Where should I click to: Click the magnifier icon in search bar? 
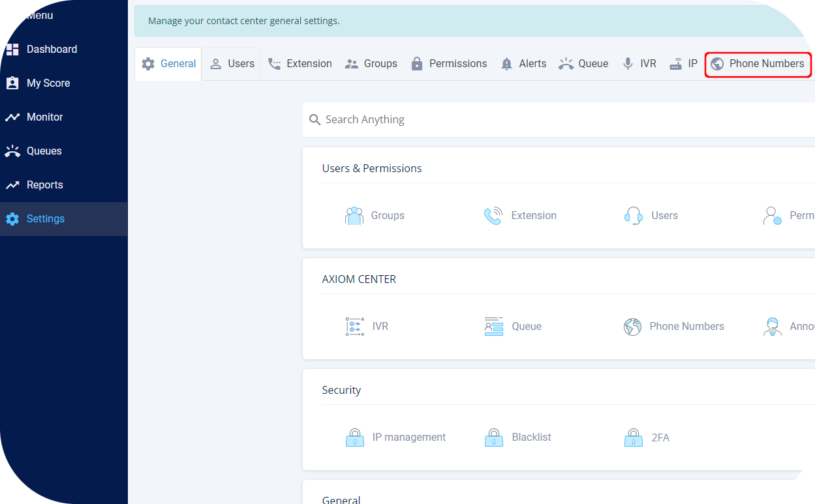pyautogui.click(x=315, y=120)
